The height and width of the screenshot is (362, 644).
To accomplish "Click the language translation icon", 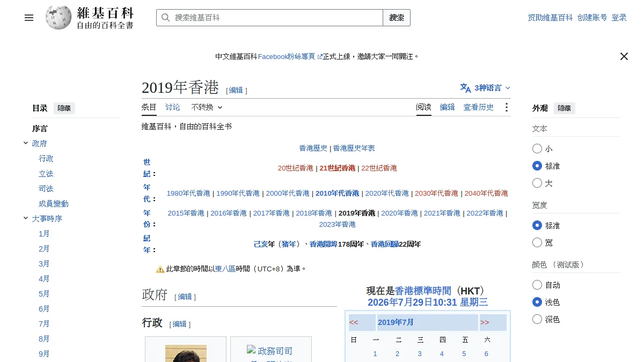I will click(465, 88).
